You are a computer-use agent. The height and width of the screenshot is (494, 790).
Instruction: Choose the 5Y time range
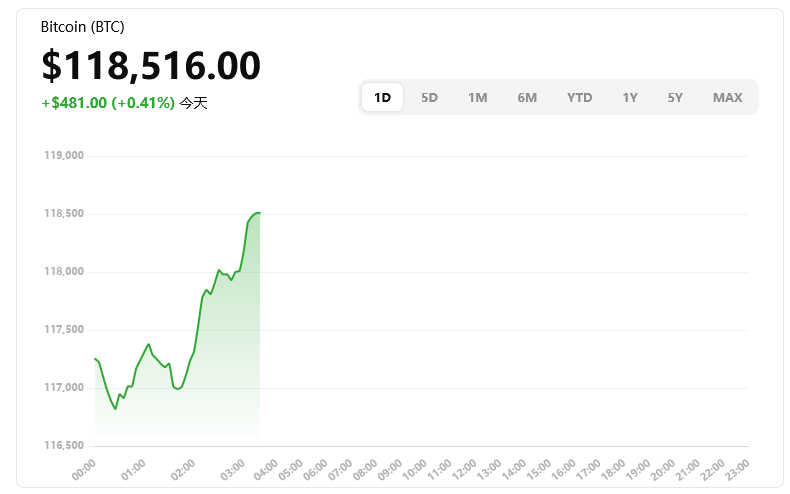675,97
